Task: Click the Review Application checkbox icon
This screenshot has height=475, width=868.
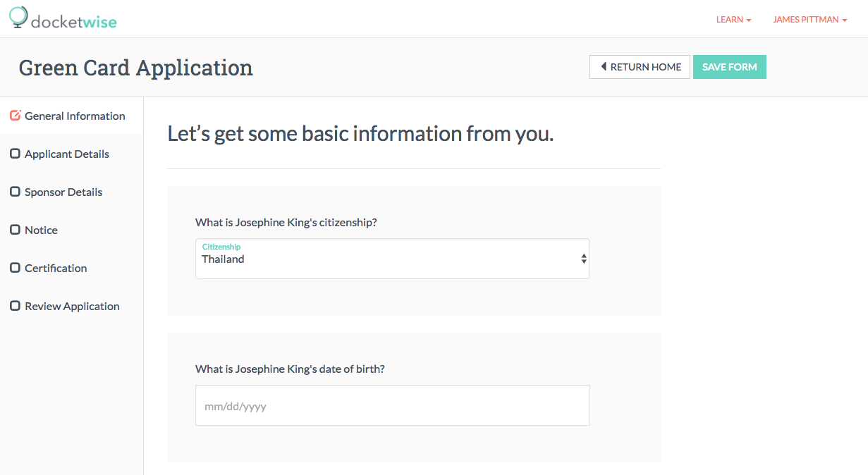Action: point(15,306)
